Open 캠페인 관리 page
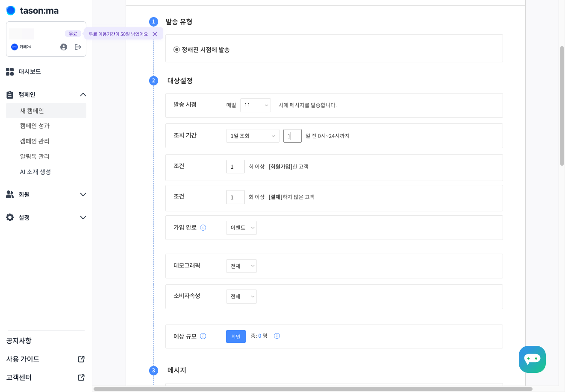Screen dimensions: 565x392 pyautogui.click(x=35, y=141)
